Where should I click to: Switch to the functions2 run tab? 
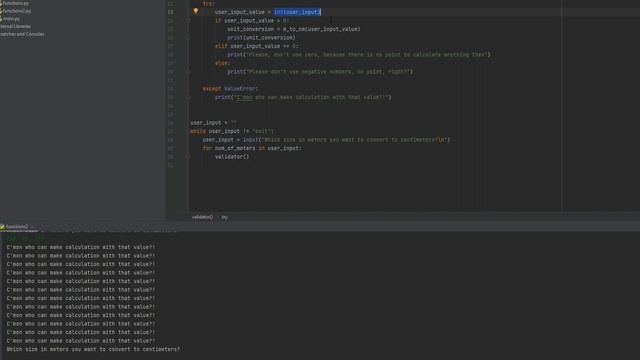(x=16, y=227)
